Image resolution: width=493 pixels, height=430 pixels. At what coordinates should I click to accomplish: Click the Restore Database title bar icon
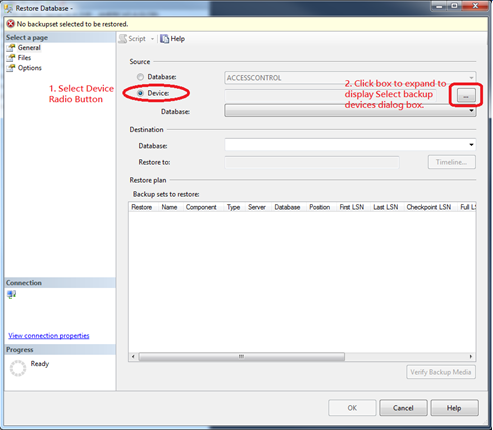click(x=9, y=8)
